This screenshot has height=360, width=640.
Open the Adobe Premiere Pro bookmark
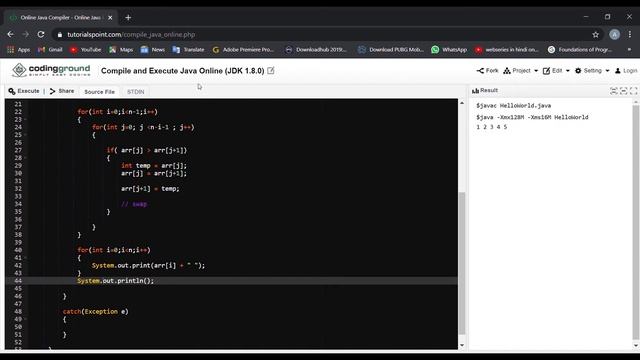[x=243, y=50]
